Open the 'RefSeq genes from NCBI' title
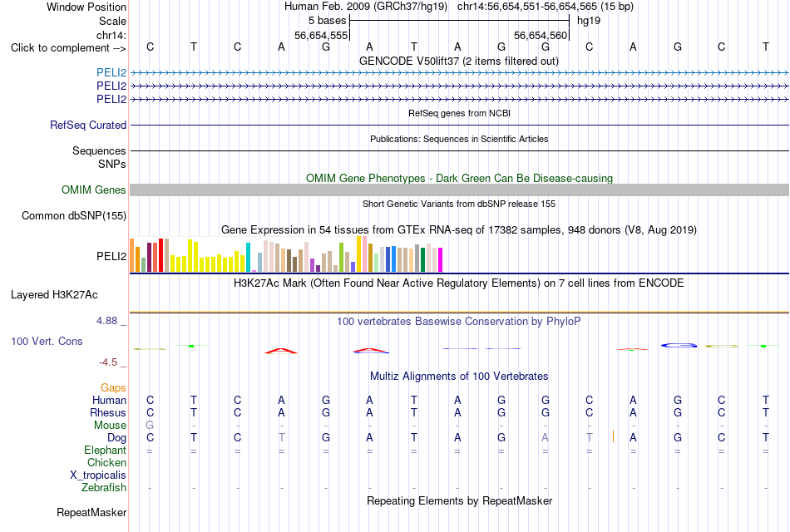Image resolution: width=790 pixels, height=532 pixels. click(x=460, y=113)
